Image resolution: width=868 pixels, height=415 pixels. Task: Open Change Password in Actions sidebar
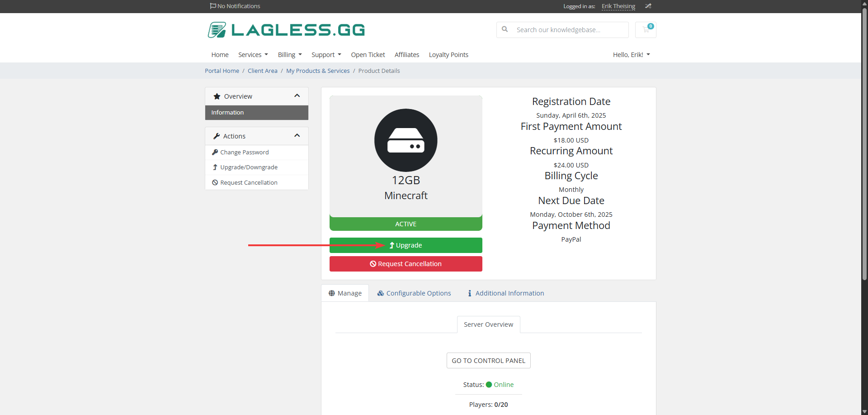click(244, 153)
